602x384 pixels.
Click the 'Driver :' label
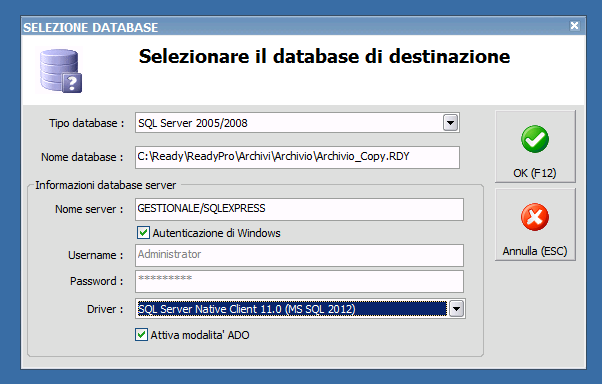point(105,309)
